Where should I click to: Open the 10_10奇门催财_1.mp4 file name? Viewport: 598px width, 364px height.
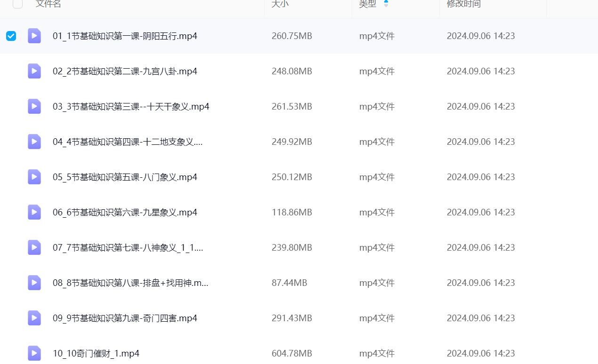coord(96,353)
